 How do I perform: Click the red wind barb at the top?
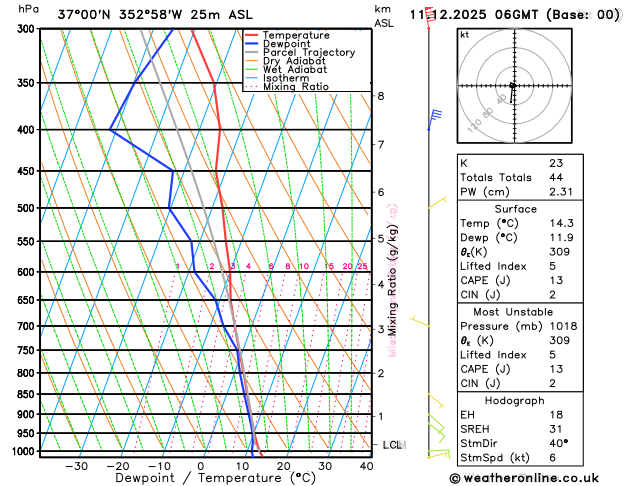tap(429, 18)
